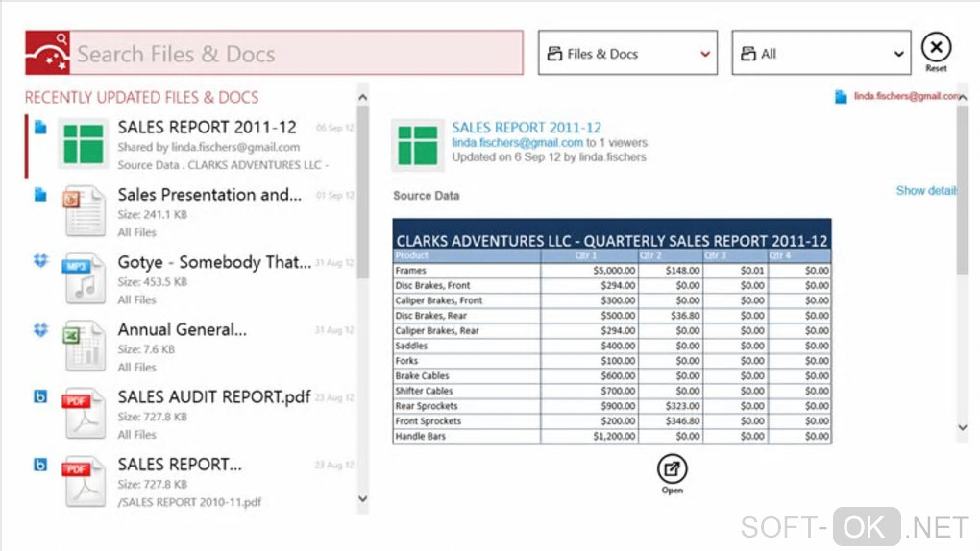Click Dropbox icon beside Gotye song
The height and width of the screenshot is (551, 980).
40,261
